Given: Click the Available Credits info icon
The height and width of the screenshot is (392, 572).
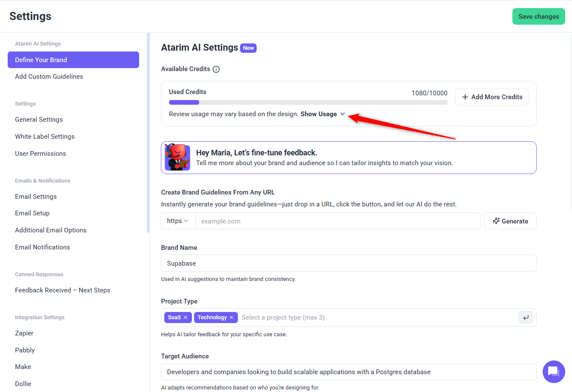Looking at the screenshot, I should coord(216,69).
